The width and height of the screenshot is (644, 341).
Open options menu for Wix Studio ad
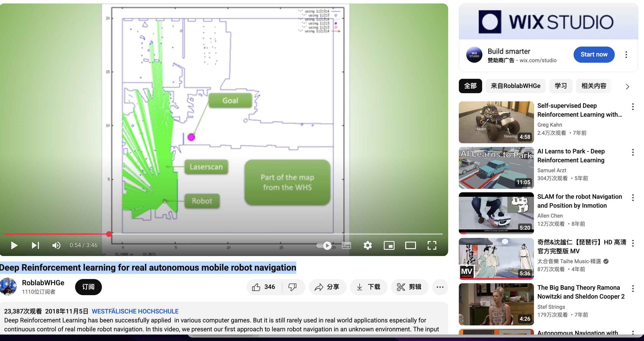point(626,55)
